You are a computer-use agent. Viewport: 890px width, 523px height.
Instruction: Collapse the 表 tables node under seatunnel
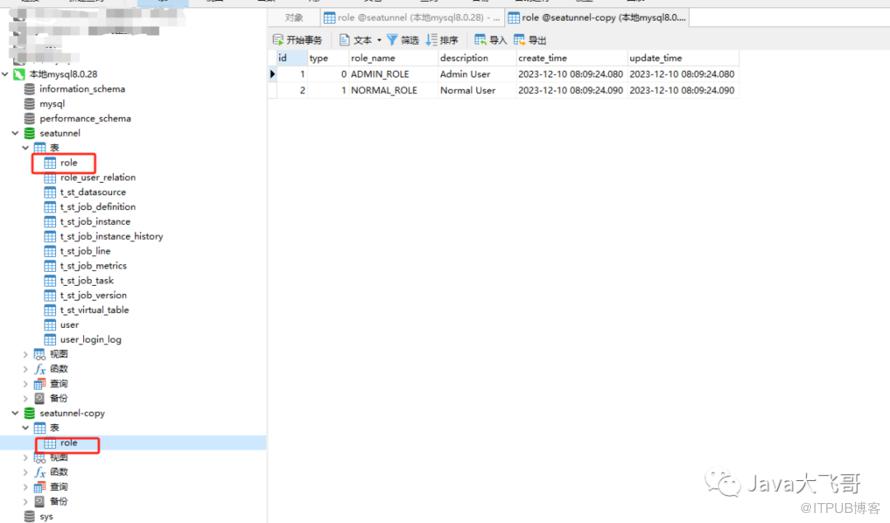(26, 148)
